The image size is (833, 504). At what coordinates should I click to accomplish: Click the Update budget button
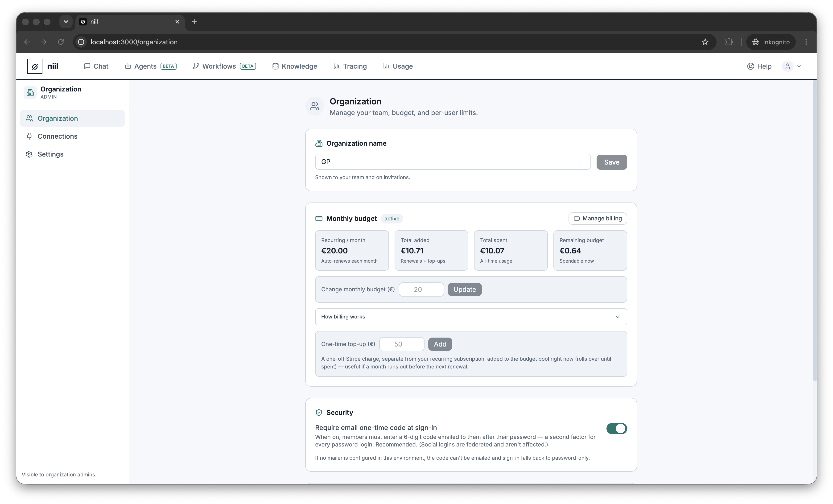tap(465, 289)
